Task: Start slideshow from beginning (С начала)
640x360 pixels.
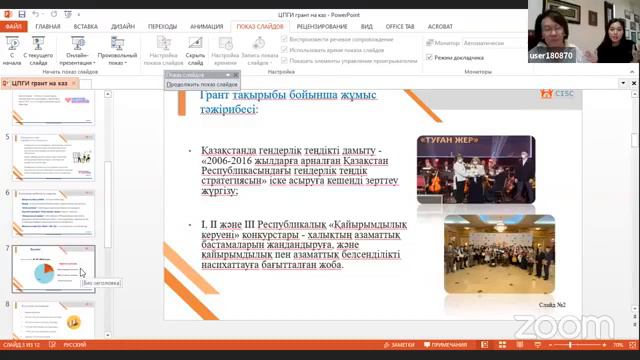Action: [x=12, y=51]
